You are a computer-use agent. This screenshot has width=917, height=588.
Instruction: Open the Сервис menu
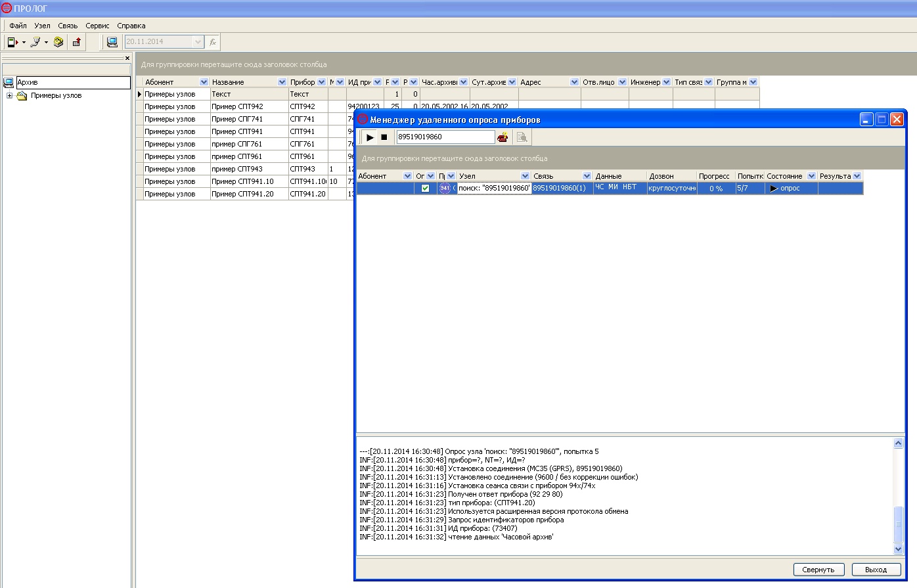[x=97, y=26]
